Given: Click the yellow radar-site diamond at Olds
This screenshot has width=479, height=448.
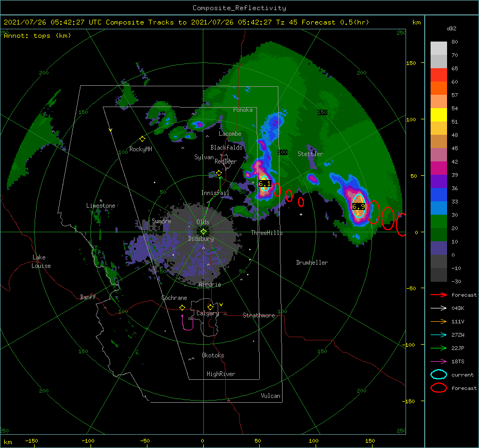Looking at the screenshot, I should coord(203,232).
